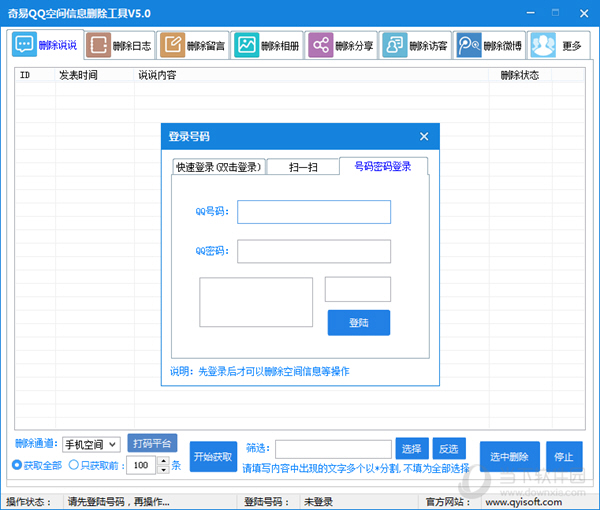Click the 反选 button
Viewport: 600px width, 510px height.
point(449,448)
